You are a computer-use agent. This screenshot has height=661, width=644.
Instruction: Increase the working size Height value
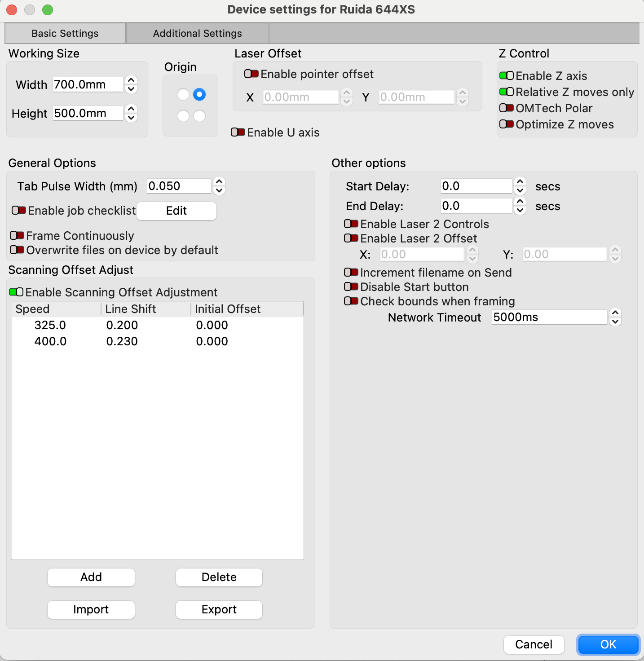131,109
